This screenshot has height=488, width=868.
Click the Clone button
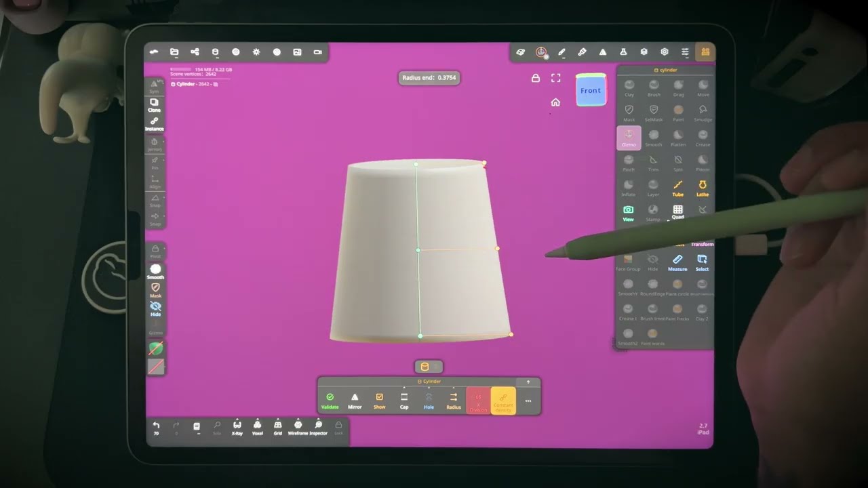click(x=155, y=105)
